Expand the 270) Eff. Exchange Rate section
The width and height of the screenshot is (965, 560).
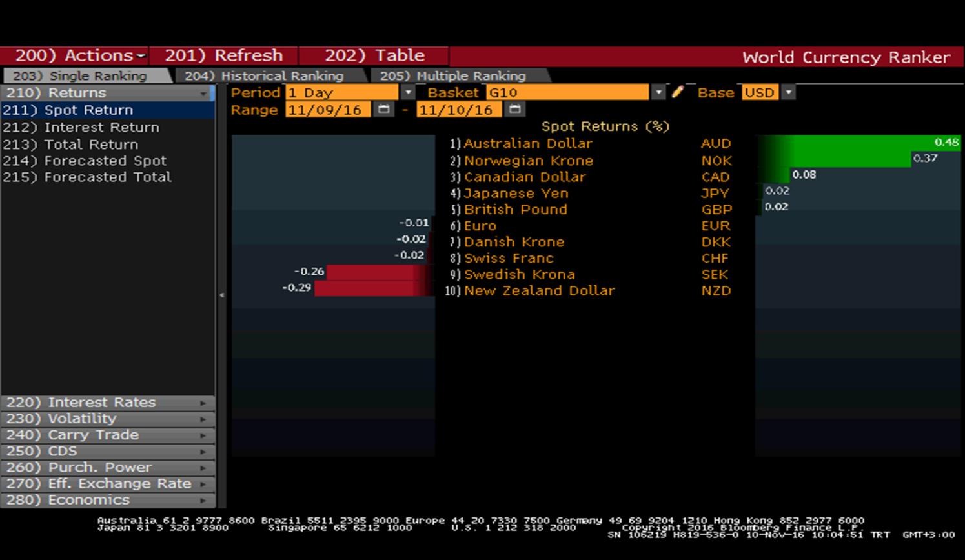click(x=107, y=484)
